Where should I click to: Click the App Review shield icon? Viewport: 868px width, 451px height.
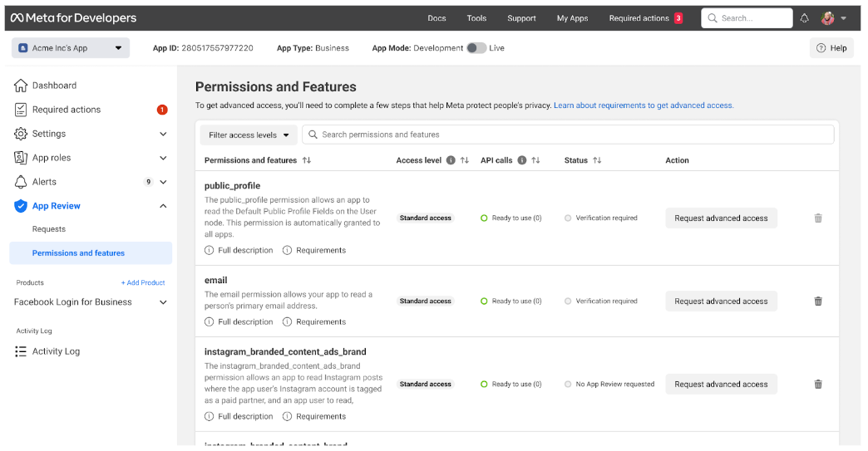coord(21,206)
